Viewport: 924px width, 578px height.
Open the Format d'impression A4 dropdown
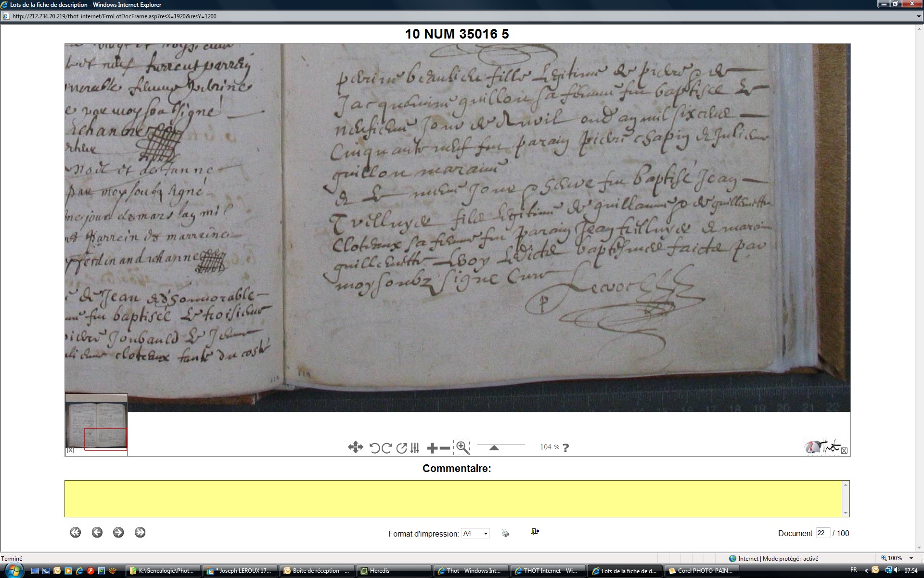(486, 533)
